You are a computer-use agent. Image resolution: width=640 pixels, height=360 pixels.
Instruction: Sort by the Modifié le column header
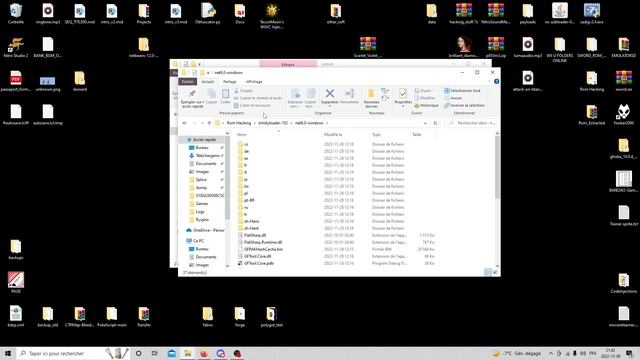pyautogui.click(x=333, y=134)
